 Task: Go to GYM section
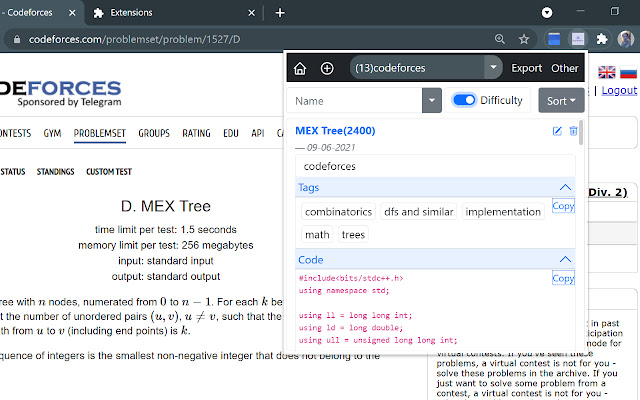pyautogui.click(x=52, y=133)
